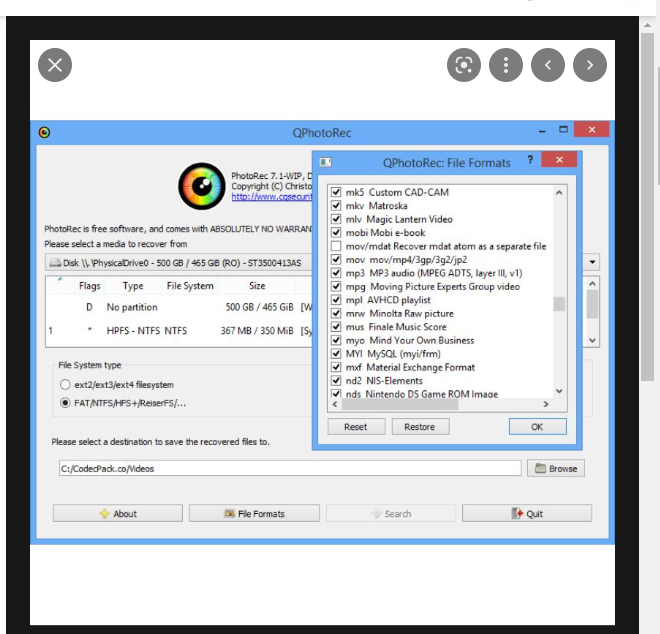Screen dimensions: 660x634
Task: Click the browser page scrollbar thumb
Action: pyautogui.click(x=648, y=206)
